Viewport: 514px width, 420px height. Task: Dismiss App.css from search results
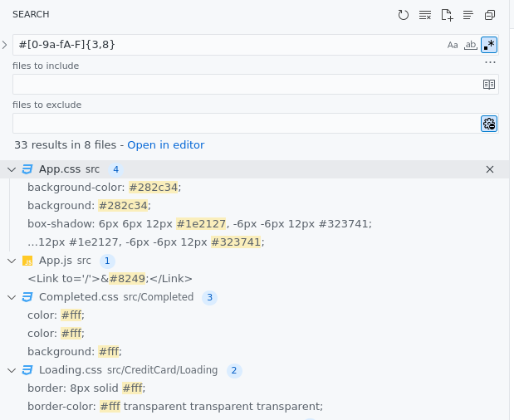[489, 169]
